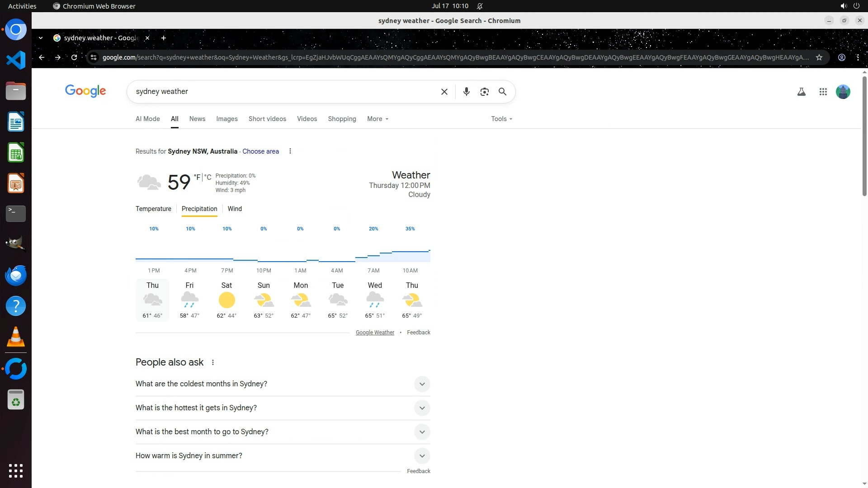
Task: Open the Google apps grid icon
Action: pos(823,92)
